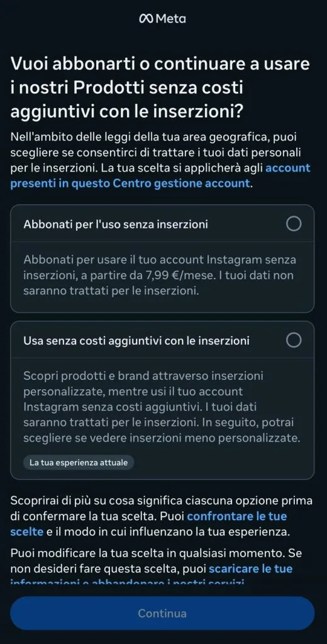Click the 'La tua esperienza attuale' badge
Viewport: 327px width, 644px height.
click(79, 462)
